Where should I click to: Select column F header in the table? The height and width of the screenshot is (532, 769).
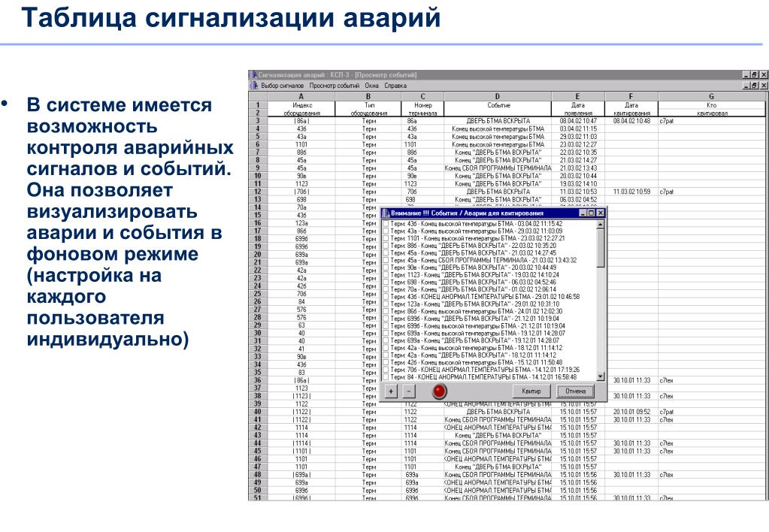click(631, 97)
